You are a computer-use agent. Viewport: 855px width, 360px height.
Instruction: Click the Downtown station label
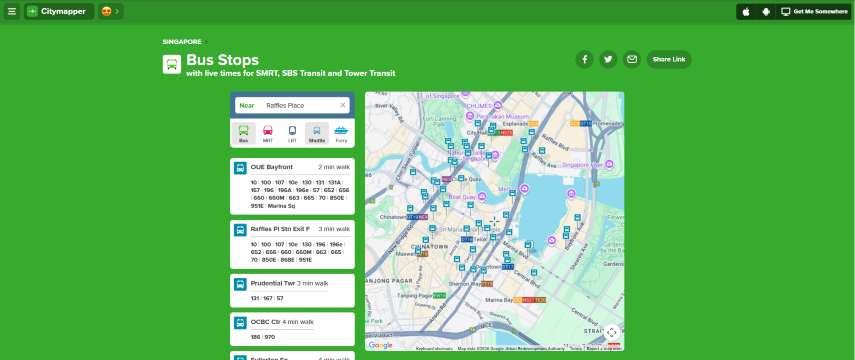[x=495, y=267]
